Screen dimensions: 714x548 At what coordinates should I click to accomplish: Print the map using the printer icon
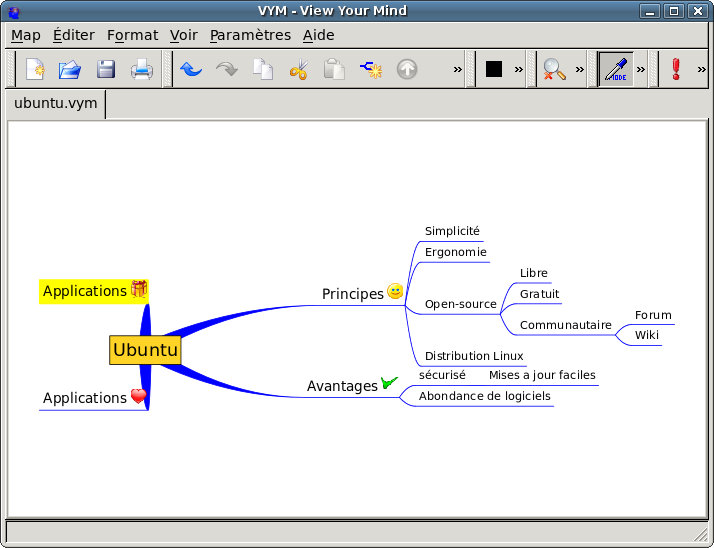pos(142,70)
